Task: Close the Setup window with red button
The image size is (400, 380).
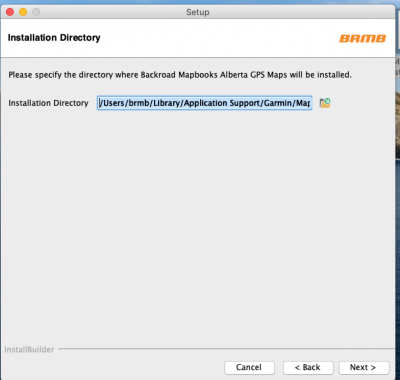Action: click(x=10, y=12)
